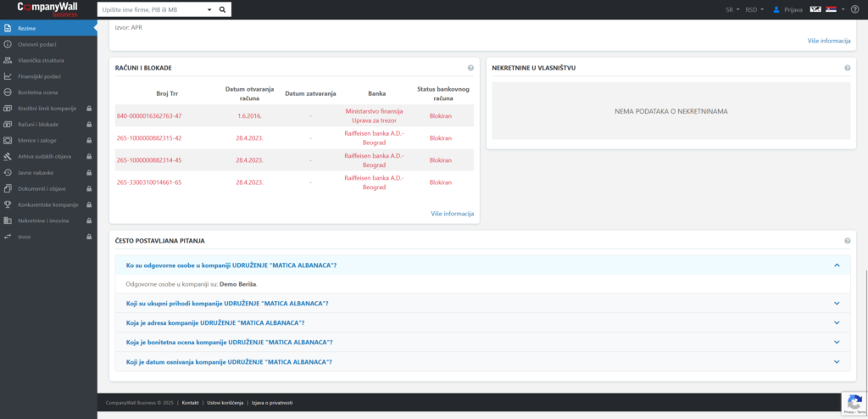Click the Računi i blokade help icon
The image size is (868, 419).
(x=470, y=68)
